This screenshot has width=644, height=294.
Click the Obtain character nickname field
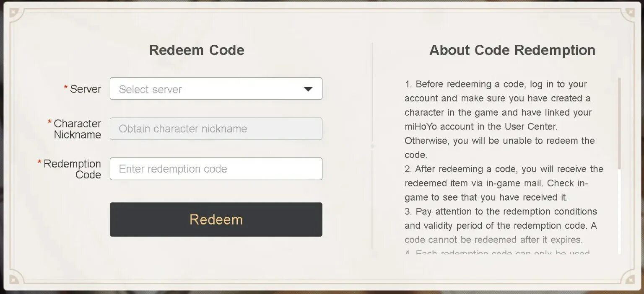coord(216,129)
